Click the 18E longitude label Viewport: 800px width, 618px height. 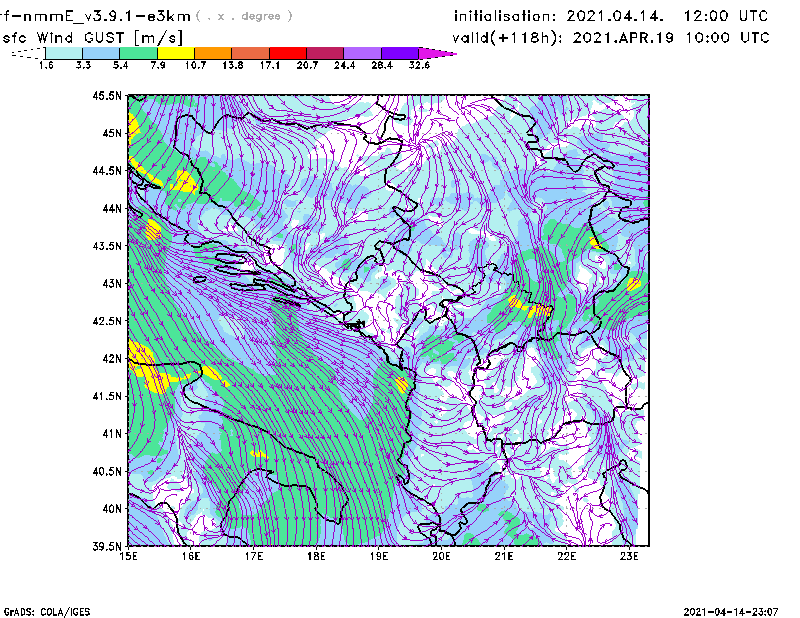click(x=316, y=556)
